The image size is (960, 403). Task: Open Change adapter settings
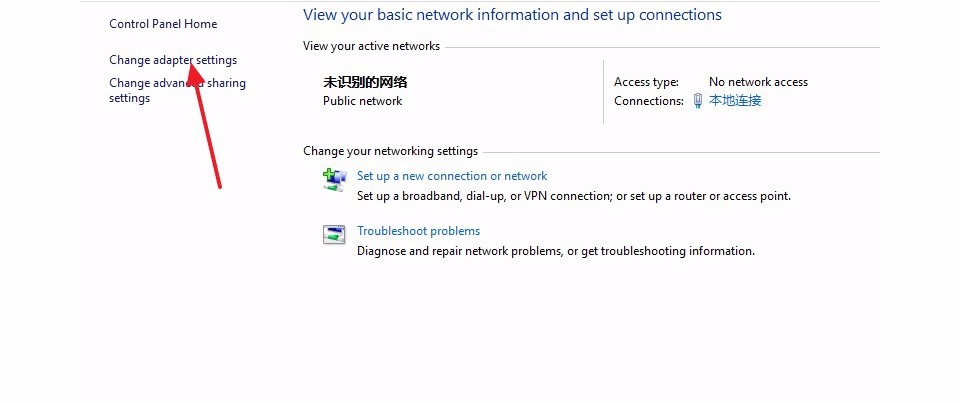[173, 60]
